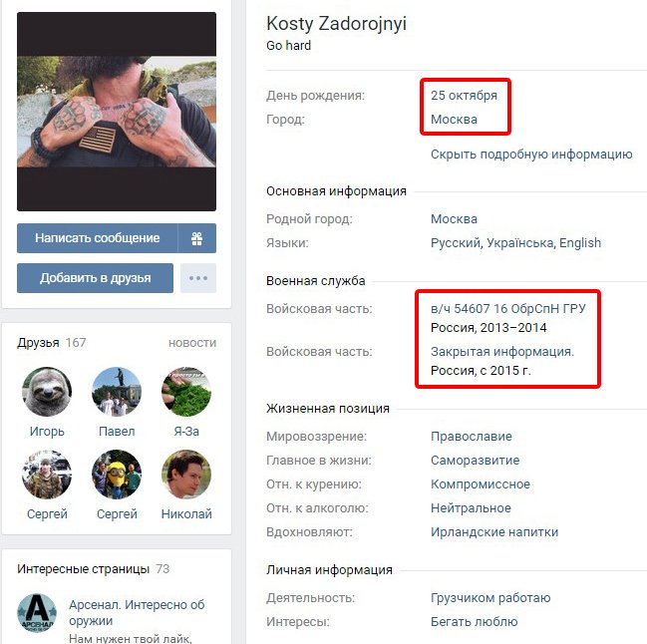Viewport: 647px width, 644px height.
Task: Open Я-За friend avatar with greens
Action: point(186,392)
